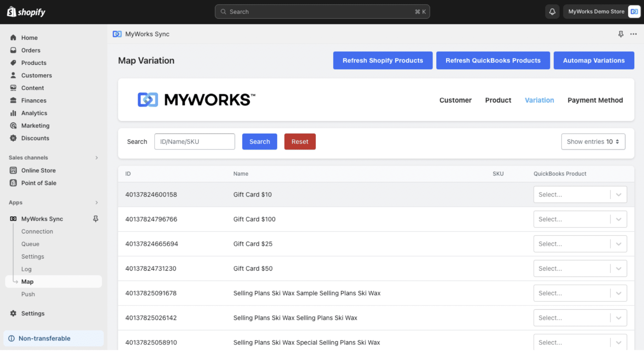Screen dimensions: 644x351
Task: Focus the top Shopify search bar
Action: [322, 12]
